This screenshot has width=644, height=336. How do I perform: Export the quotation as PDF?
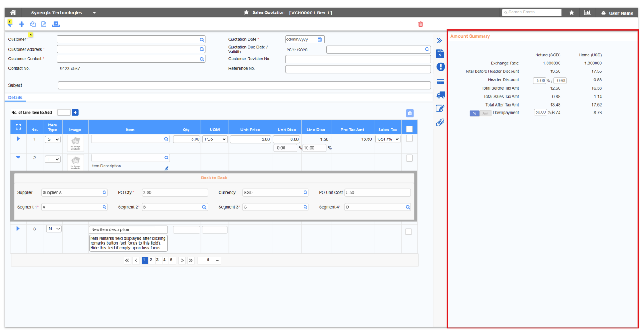click(x=44, y=24)
